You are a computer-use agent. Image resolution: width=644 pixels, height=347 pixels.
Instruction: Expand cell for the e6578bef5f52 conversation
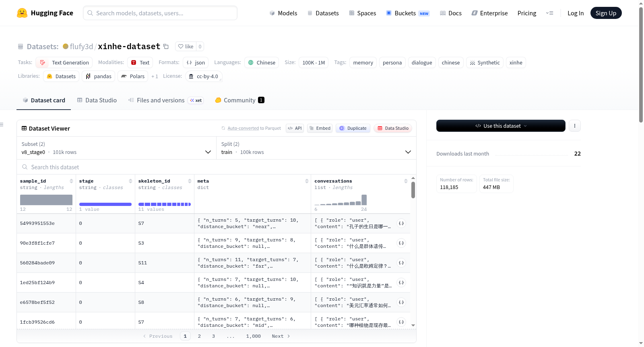tap(401, 302)
